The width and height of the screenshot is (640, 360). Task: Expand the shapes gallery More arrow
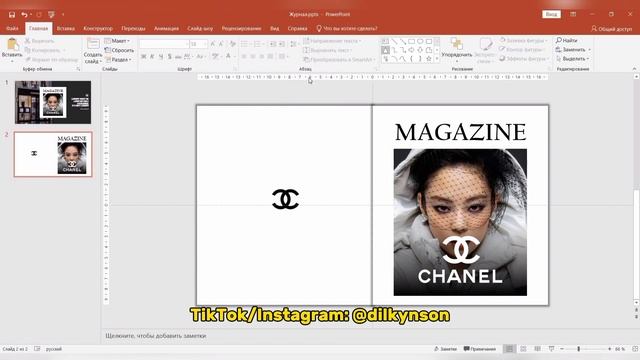pyautogui.click(x=437, y=59)
